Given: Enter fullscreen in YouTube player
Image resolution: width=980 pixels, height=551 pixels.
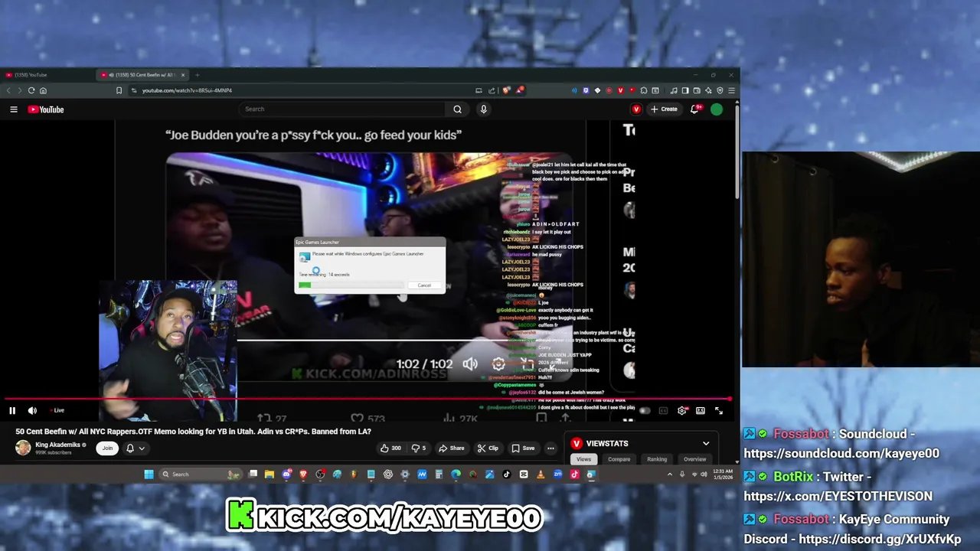Looking at the screenshot, I should 719,411.
